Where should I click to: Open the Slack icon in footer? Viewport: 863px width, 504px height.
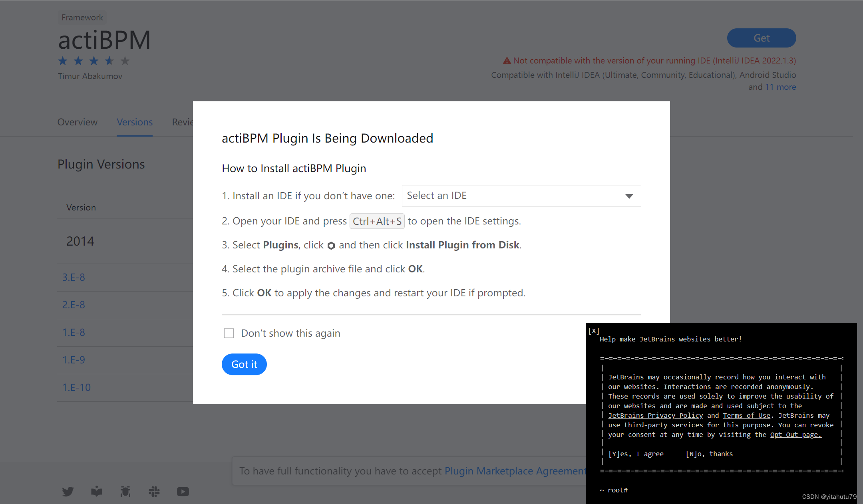click(154, 491)
